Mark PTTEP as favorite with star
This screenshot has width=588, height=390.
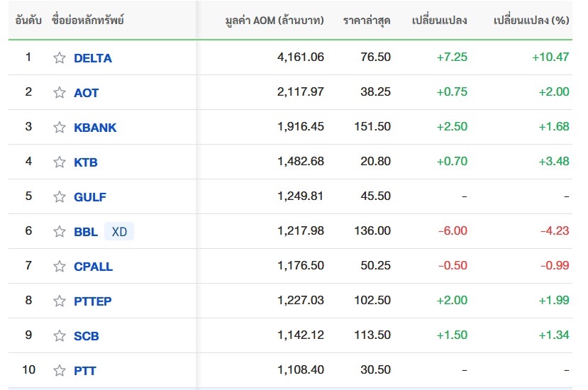coord(60,301)
